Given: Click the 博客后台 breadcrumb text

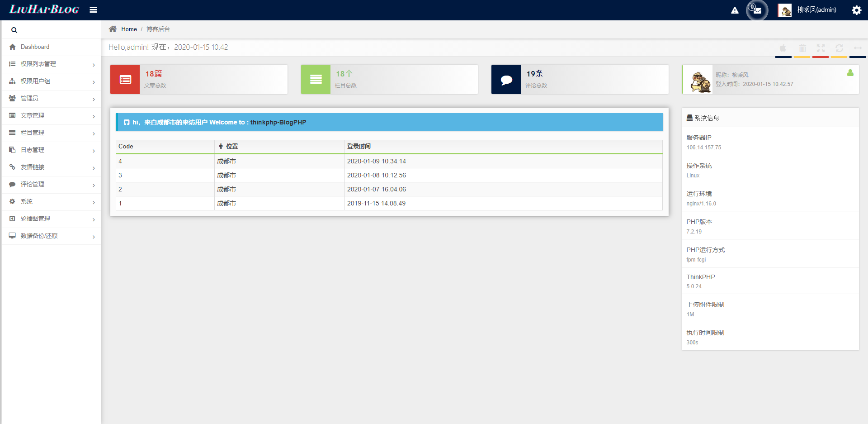Looking at the screenshot, I should (x=158, y=29).
